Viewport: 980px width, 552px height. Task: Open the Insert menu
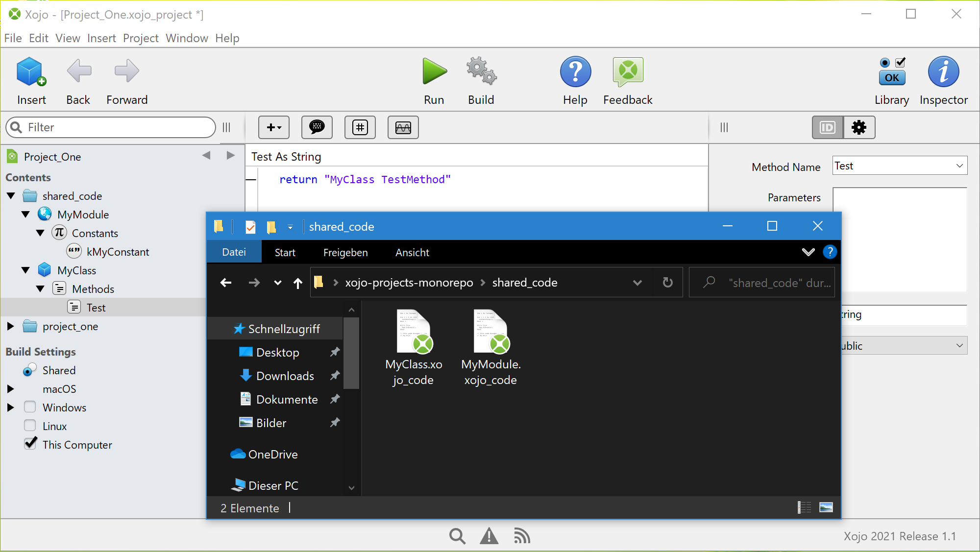click(101, 38)
